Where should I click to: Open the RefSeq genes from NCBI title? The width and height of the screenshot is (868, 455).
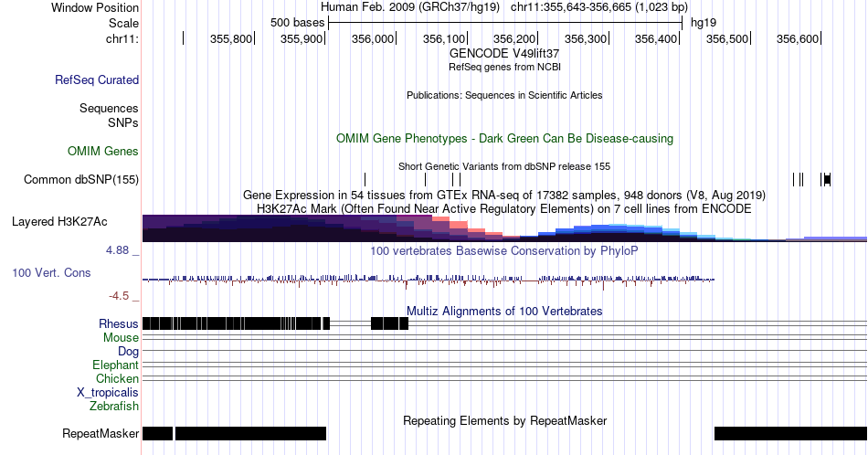(x=505, y=67)
